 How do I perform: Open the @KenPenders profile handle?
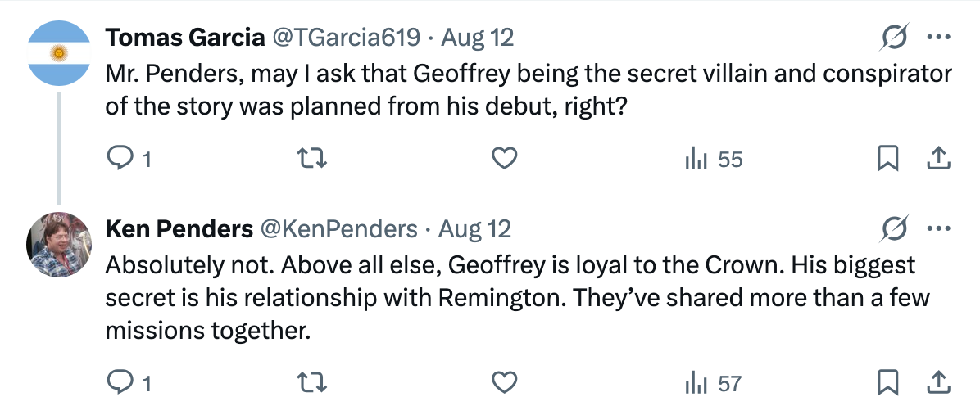click(338, 229)
